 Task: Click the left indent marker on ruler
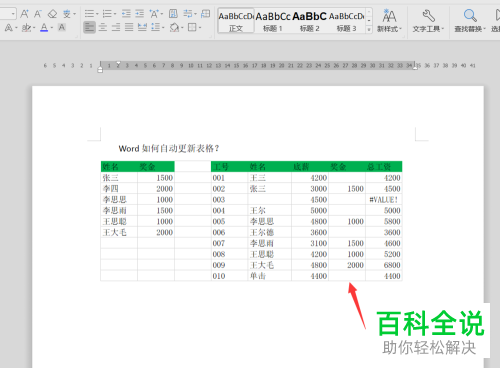tap(100, 70)
